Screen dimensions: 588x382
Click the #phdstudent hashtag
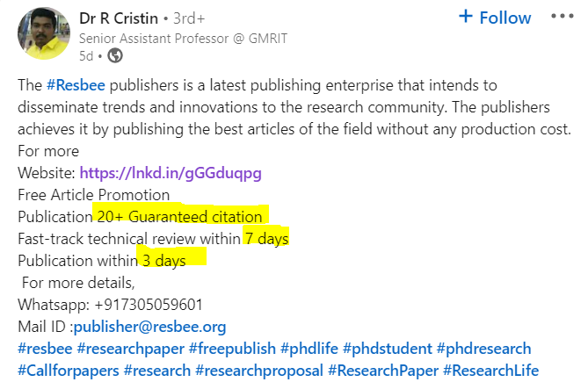(389, 349)
